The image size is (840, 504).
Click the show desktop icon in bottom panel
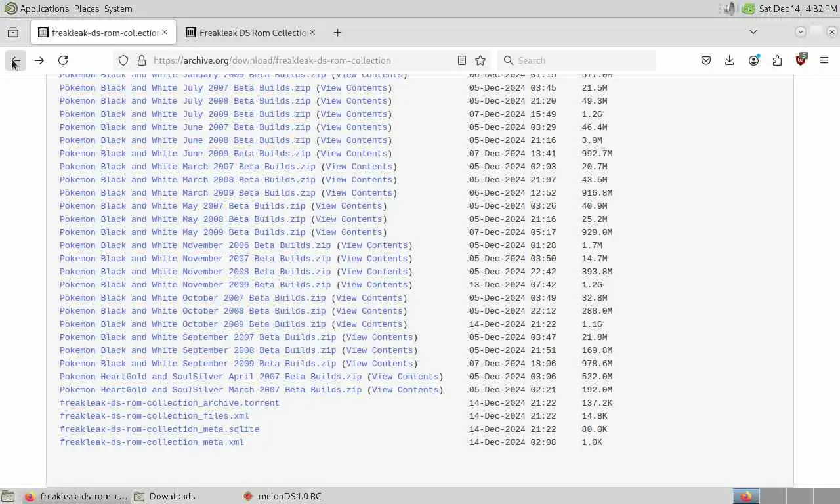(x=7, y=496)
